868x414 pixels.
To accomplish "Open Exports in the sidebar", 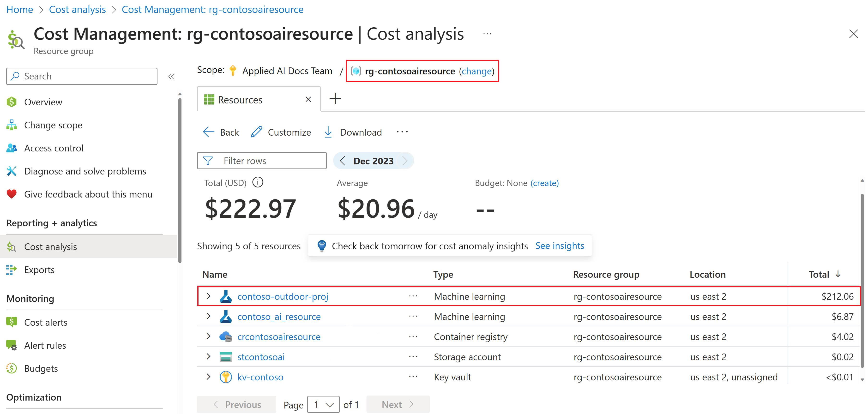I will point(39,270).
